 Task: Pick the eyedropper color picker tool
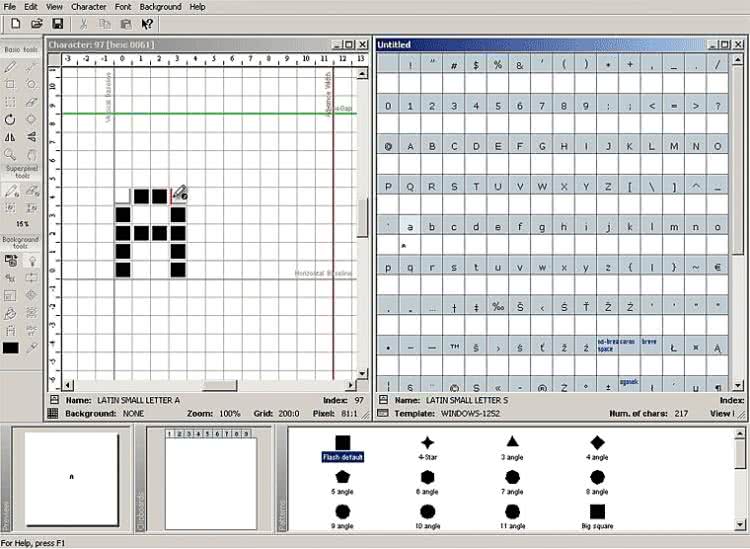[x=32, y=348]
